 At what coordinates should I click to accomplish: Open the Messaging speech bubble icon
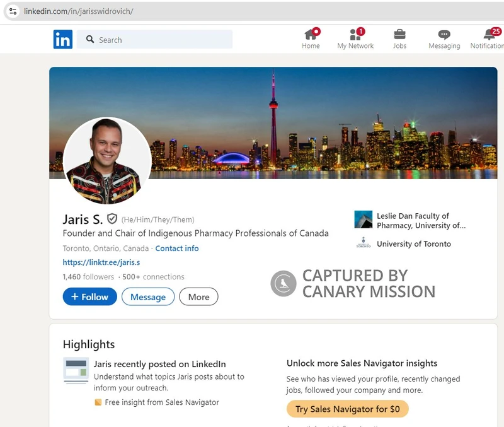[444, 35]
